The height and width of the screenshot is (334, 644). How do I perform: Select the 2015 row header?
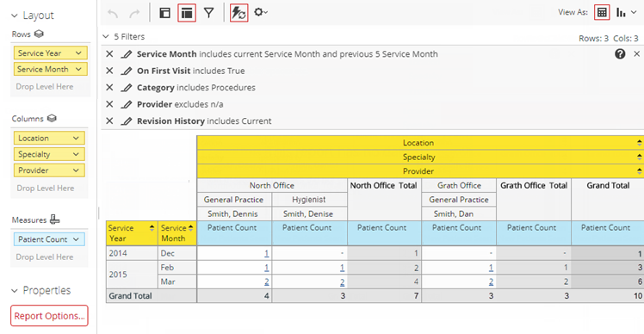tap(132, 275)
